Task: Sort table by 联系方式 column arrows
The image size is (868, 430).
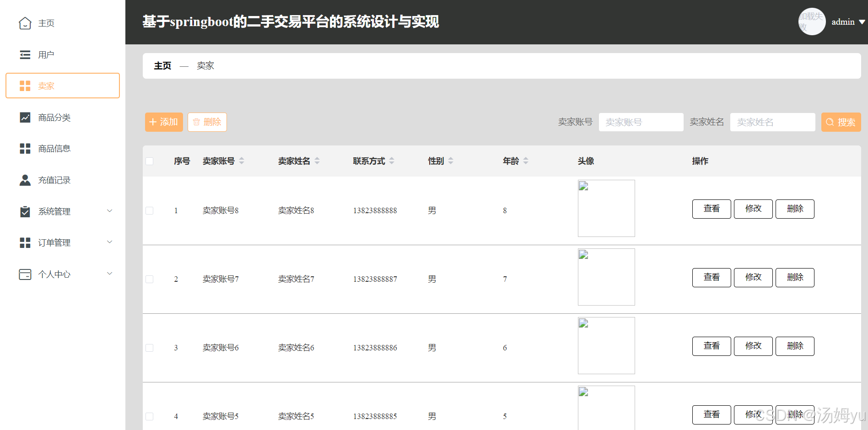Action: coord(392,161)
